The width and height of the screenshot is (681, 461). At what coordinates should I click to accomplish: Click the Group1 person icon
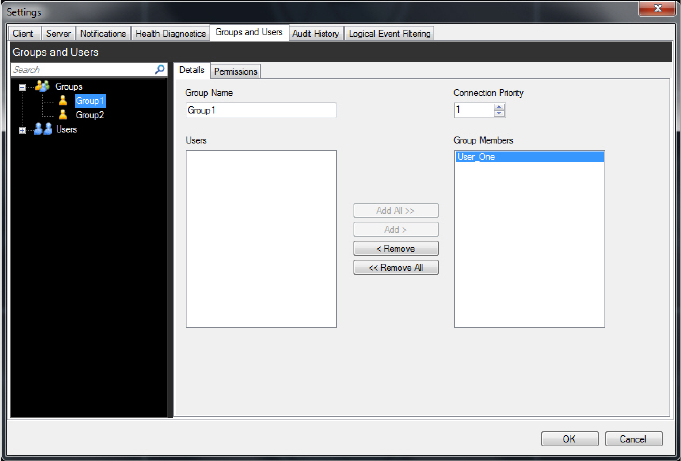coord(63,101)
